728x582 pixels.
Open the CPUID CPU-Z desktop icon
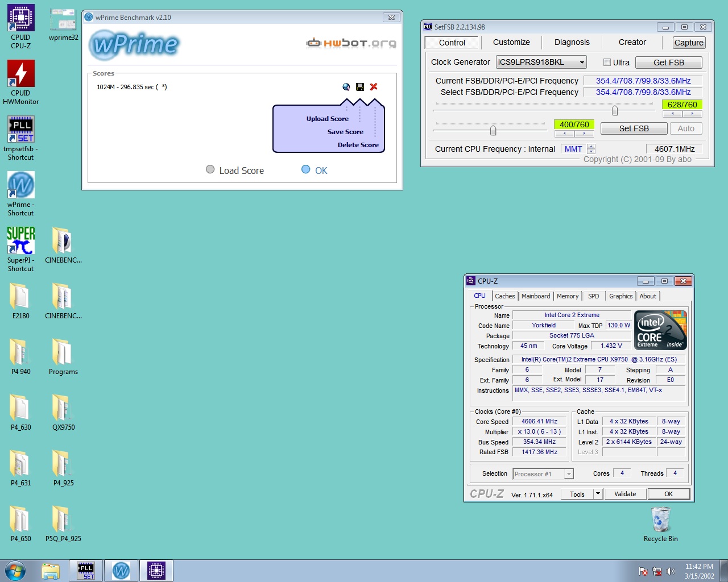click(20, 26)
